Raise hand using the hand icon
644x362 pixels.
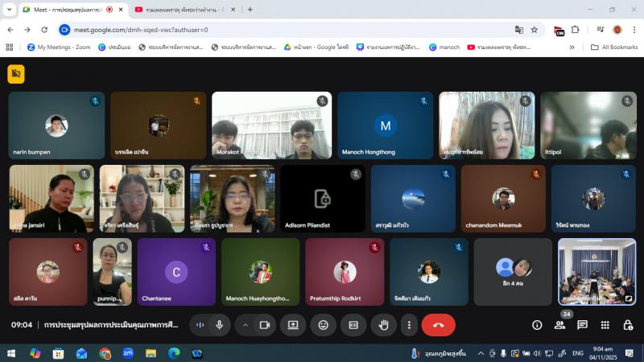coord(384,325)
